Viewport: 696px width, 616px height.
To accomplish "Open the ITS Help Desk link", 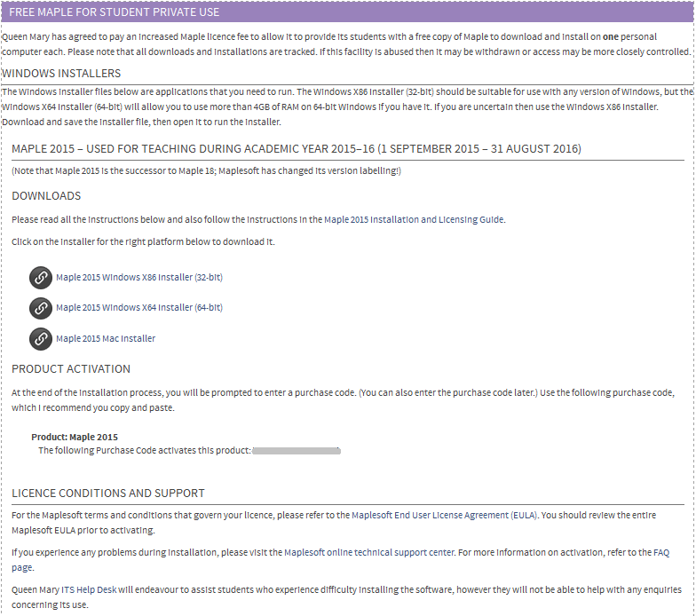I will pyautogui.click(x=89, y=589).
